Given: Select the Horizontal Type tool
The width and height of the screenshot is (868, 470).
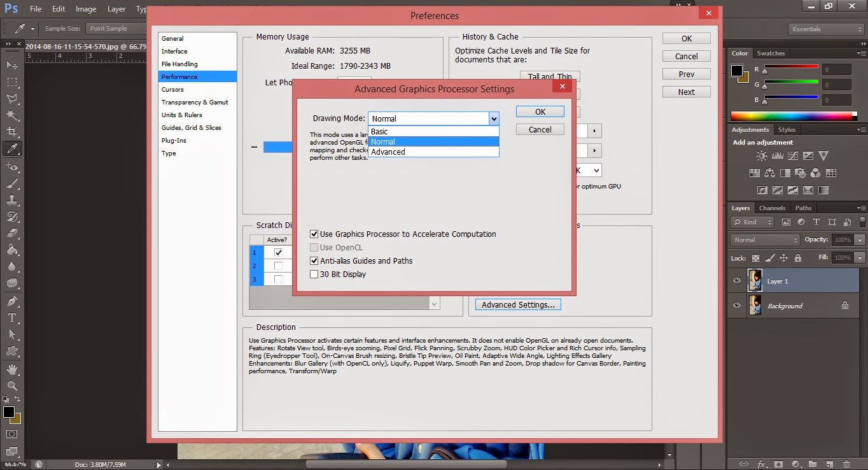Looking at the screenshot, I should point(12,317).
